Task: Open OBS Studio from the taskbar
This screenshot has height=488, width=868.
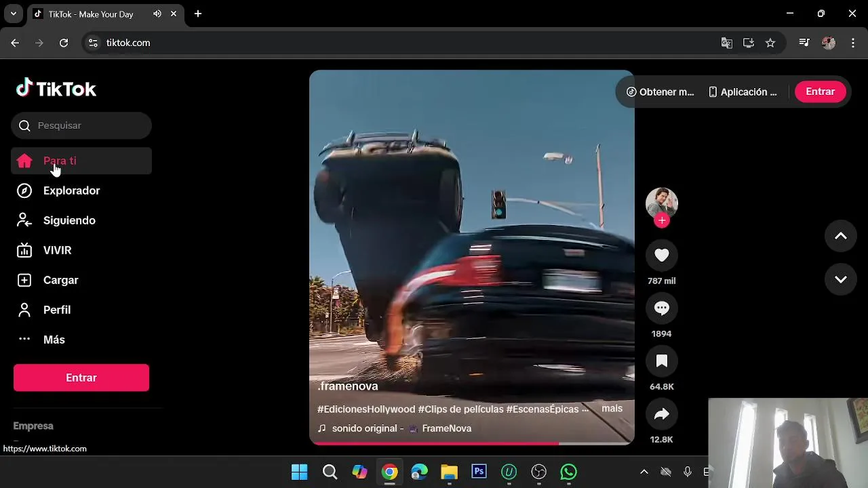Action: (x=538, y=472)
